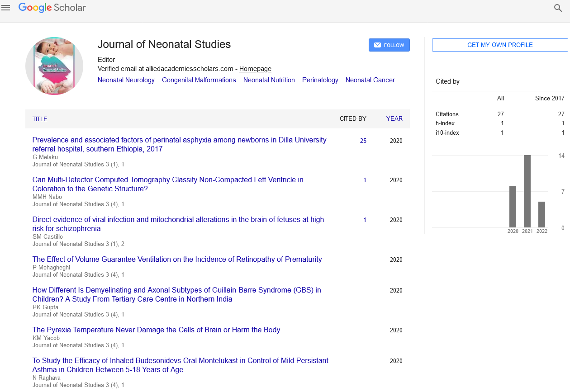Open the Multi-Detector Computed Tomography article
This screenshot has width=570, height=392.
tap(168, 184)
